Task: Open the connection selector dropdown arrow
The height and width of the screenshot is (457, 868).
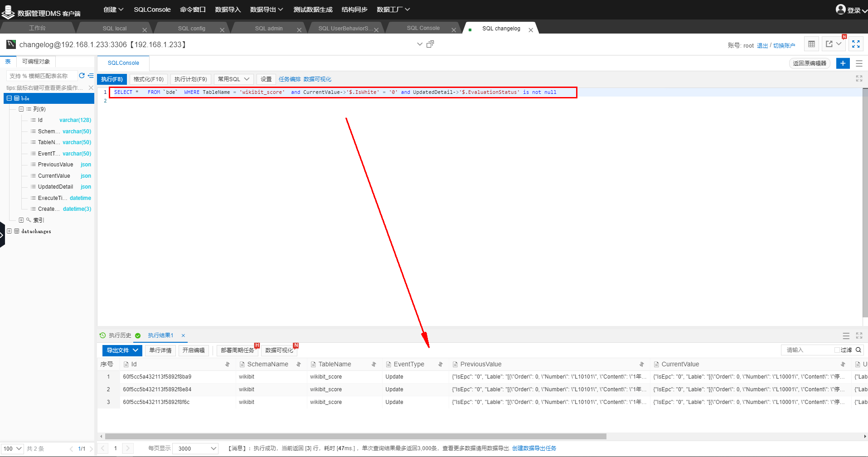Action: (x=420, y=44)
